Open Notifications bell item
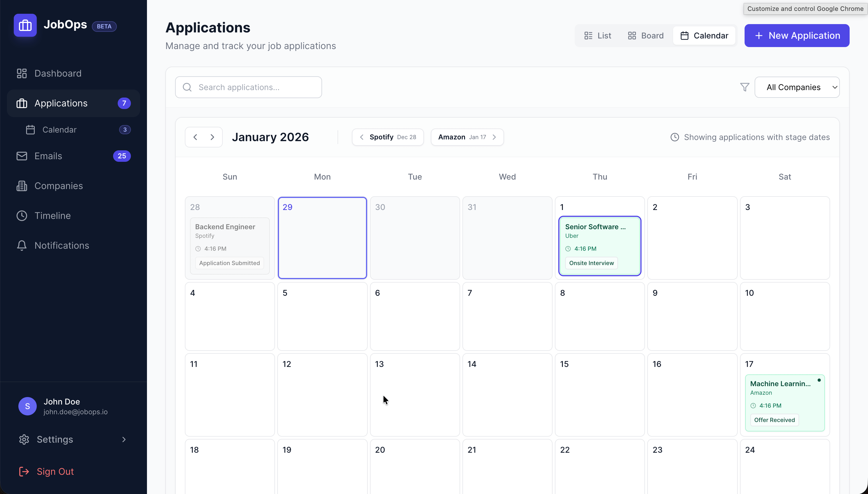868x494 pixels. (22, 246)
